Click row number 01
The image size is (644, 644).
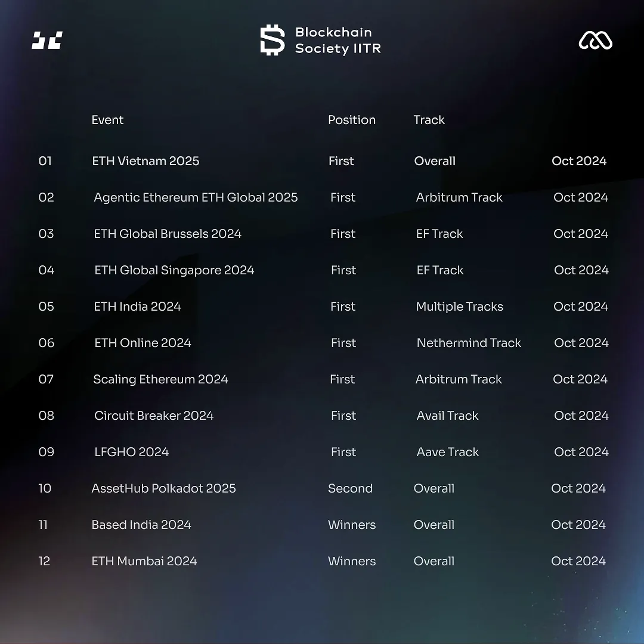[45, 161]
